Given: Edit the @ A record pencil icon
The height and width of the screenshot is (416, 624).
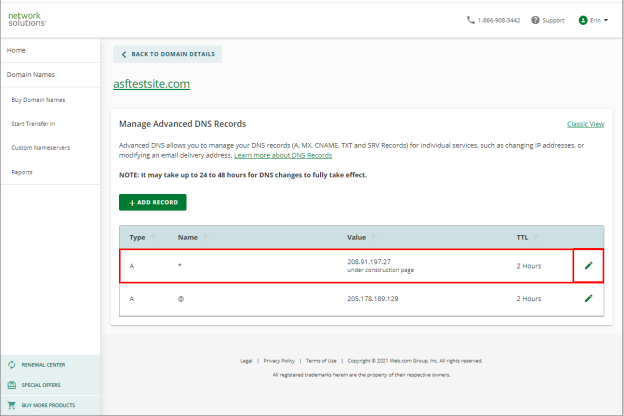Looking at the screenshot, I should 589,298.
